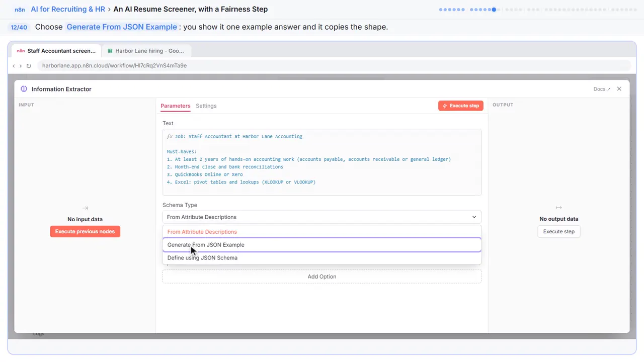Screen dimensions: 644x362
Task: Switch to Staff Accountant browser tab
Action: click(55, 51)
